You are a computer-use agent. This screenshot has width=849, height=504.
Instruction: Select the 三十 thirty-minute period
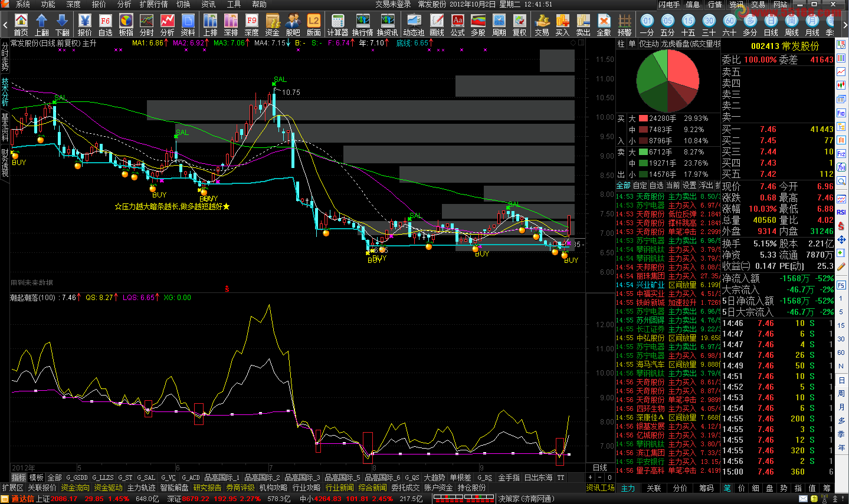click(x=709, y=25)
